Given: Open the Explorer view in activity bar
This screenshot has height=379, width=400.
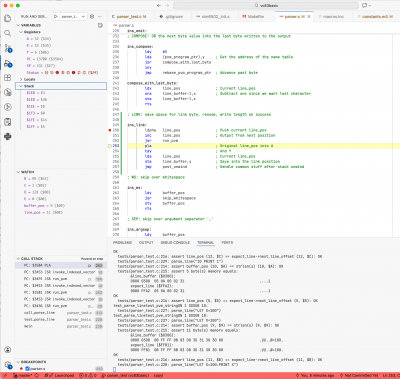Looking at the screenshot, I should pos(7,18).
